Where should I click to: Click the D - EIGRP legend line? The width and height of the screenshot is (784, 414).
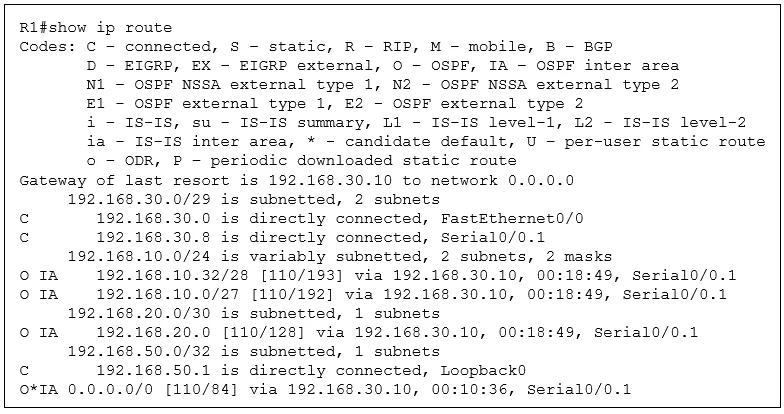click(x=382, y=66)
